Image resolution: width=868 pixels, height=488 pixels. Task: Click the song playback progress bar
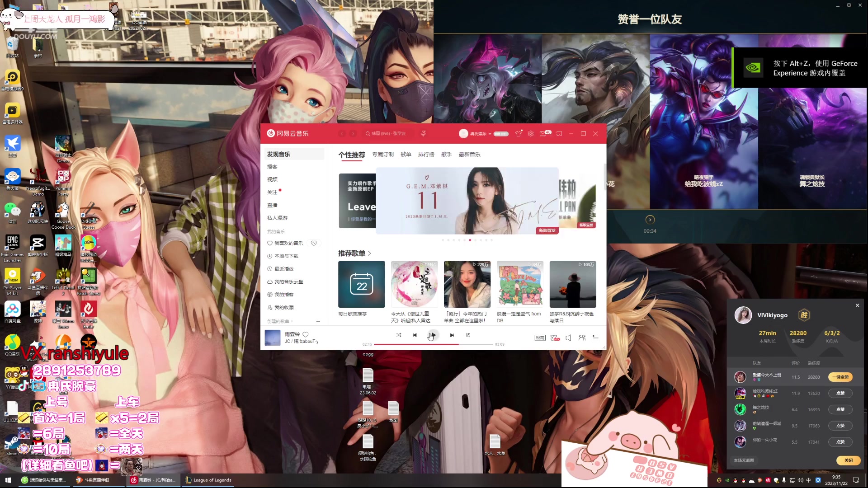tap(433, 344)
